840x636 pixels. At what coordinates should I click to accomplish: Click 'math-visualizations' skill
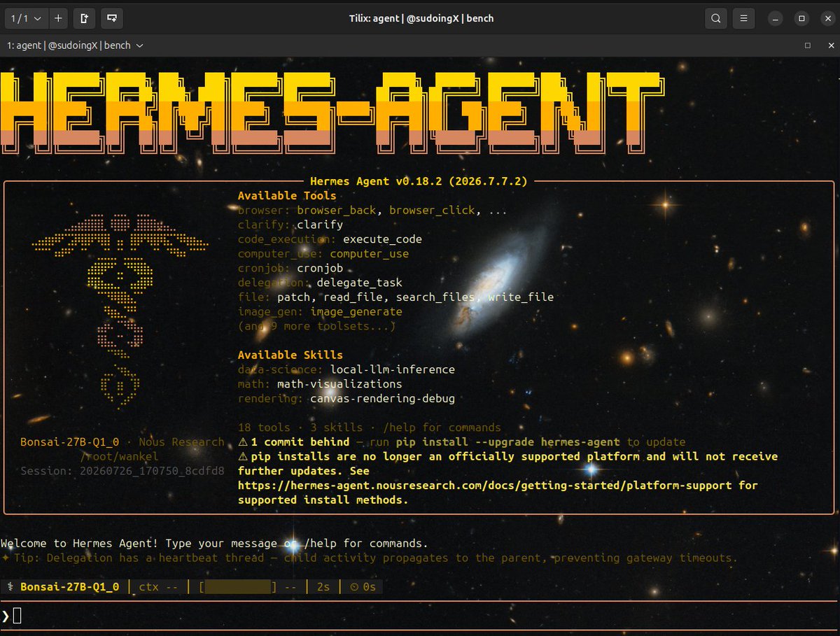click(339, 384)
